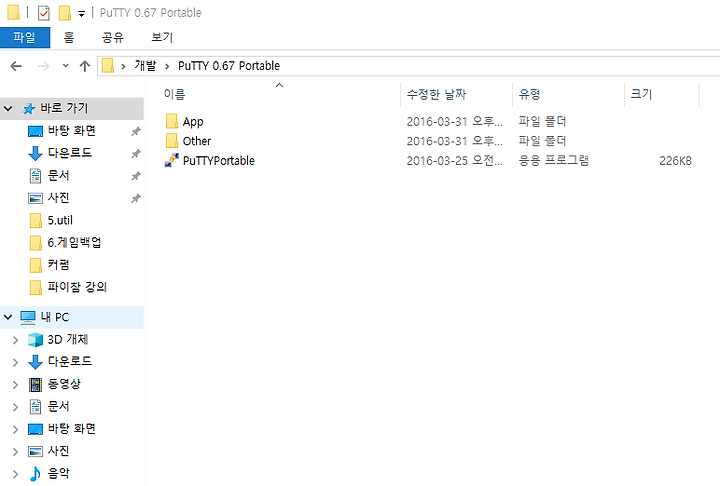Collapse the 내 PC tree node

click(8, 317)
